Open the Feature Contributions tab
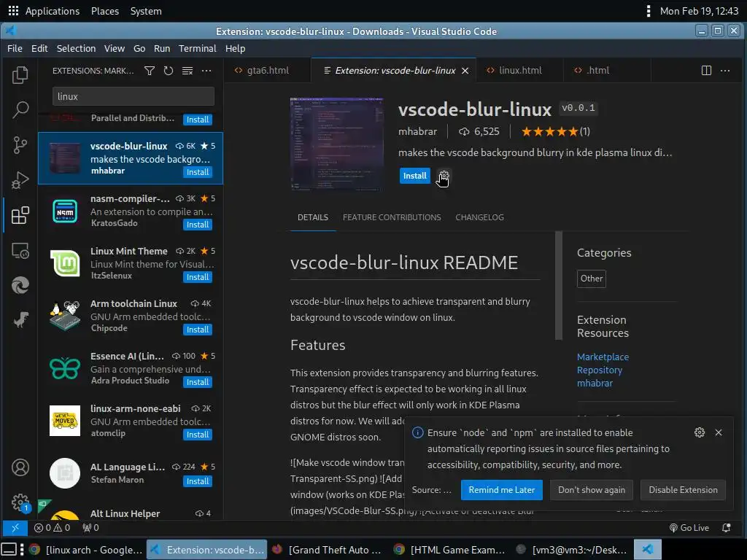Image resolution: width=747 pixels, height=560 pixels. tap(392, 217)
